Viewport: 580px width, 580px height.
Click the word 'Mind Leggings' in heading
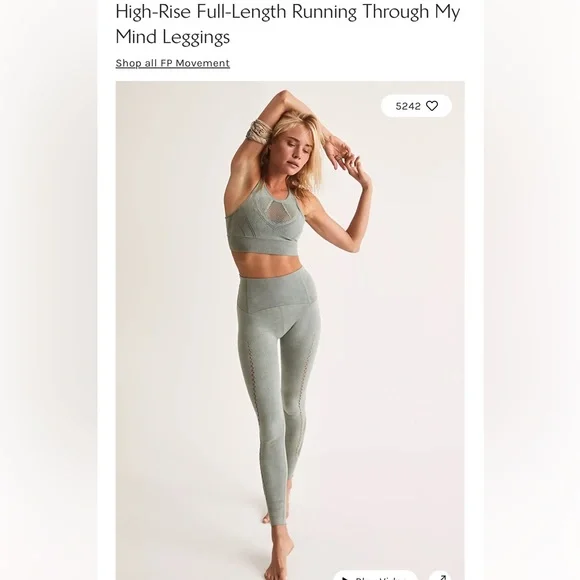173,37
